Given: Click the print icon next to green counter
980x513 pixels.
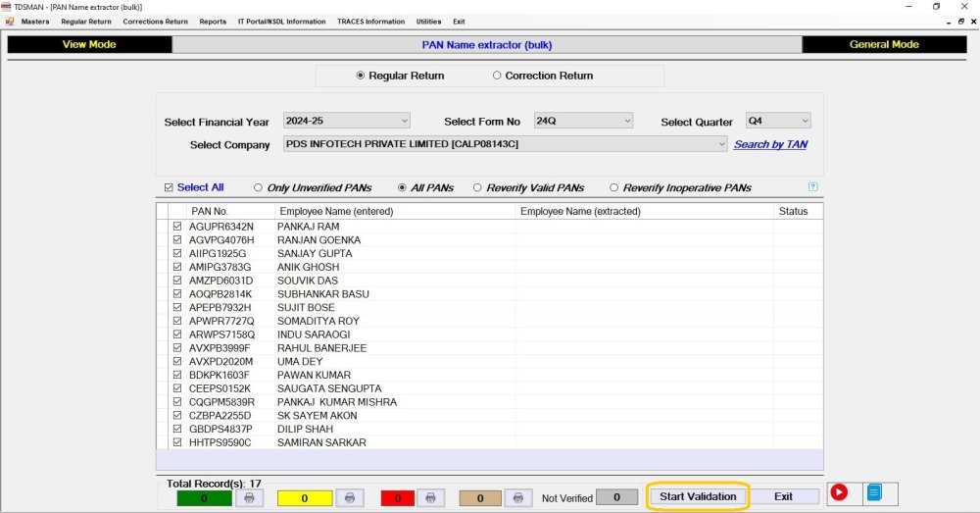Looking at the screenshot, I should 249,498.
